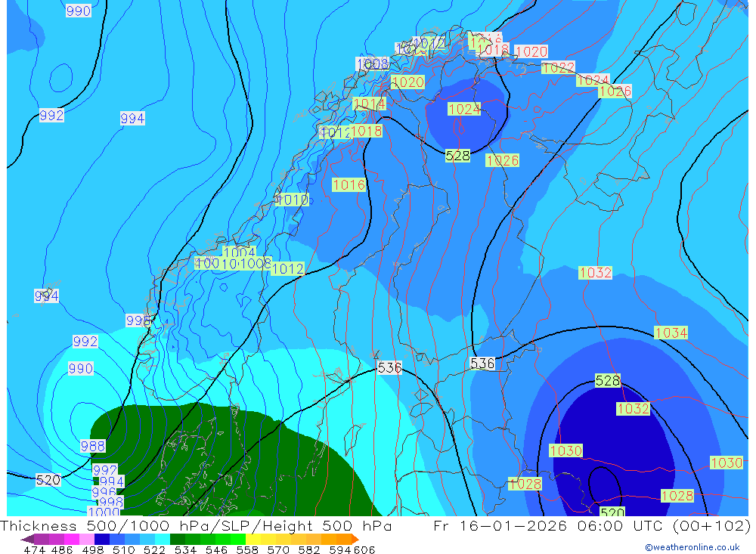Image resolution: width=756 pixels, height=554 pixels.
Task: Click the legend value "522"
Action: click(x=154, y=549)
